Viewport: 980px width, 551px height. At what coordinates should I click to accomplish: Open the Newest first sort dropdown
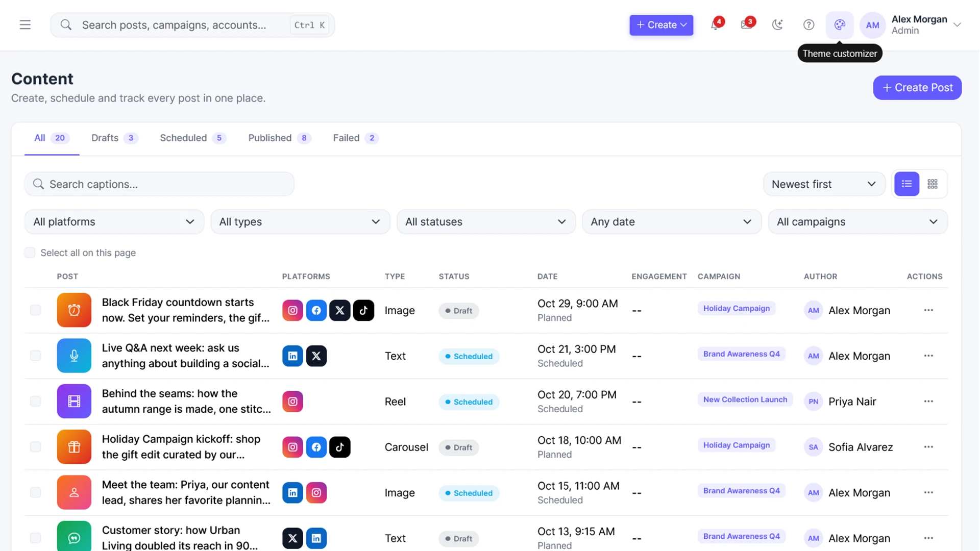(x=824, y=184)
